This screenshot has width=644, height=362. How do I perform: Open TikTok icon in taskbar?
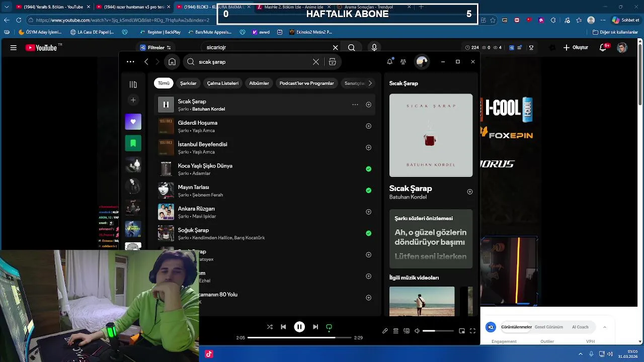point(209,354)
